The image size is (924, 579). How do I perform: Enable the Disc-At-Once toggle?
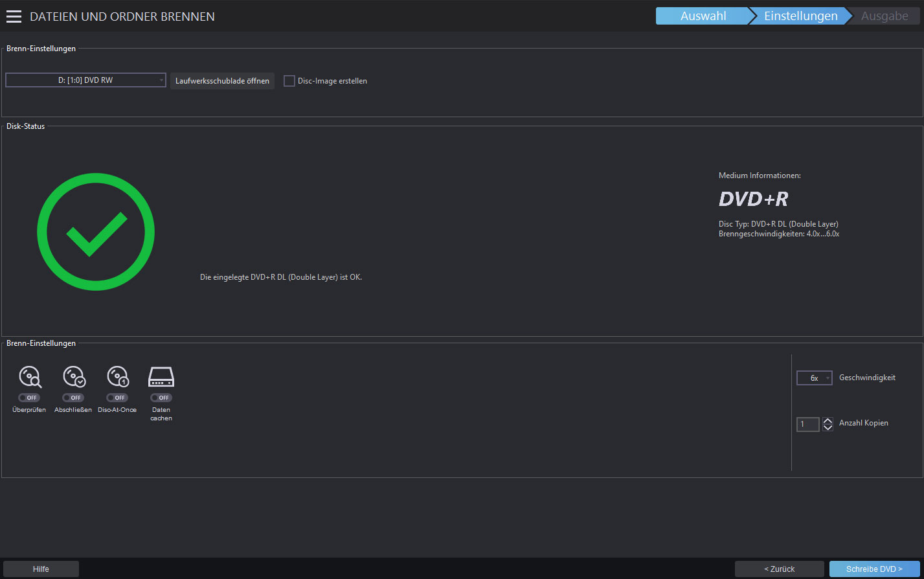tap(117, 398)
